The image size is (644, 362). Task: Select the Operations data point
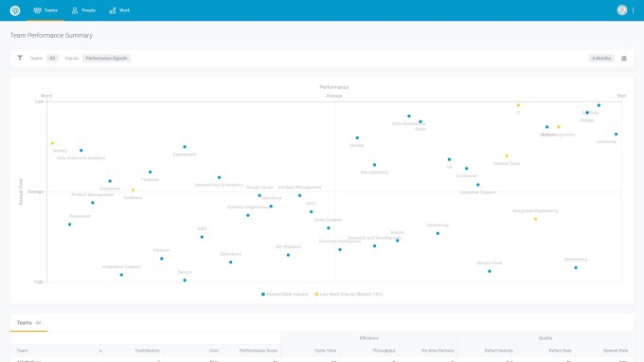click(230, 262)
